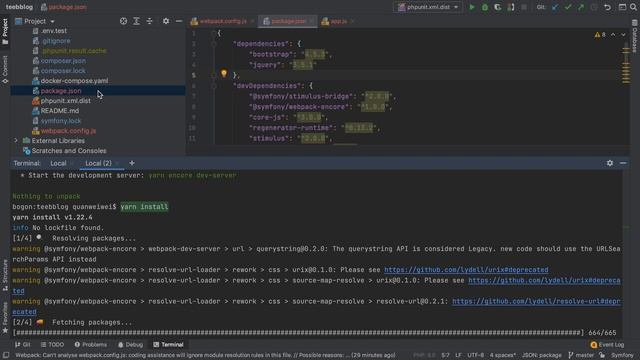Image resolution: width=640 pixels, height=360 pixels.
Task: Update project with blue Git arrow
Action: (x=555, y=7)
